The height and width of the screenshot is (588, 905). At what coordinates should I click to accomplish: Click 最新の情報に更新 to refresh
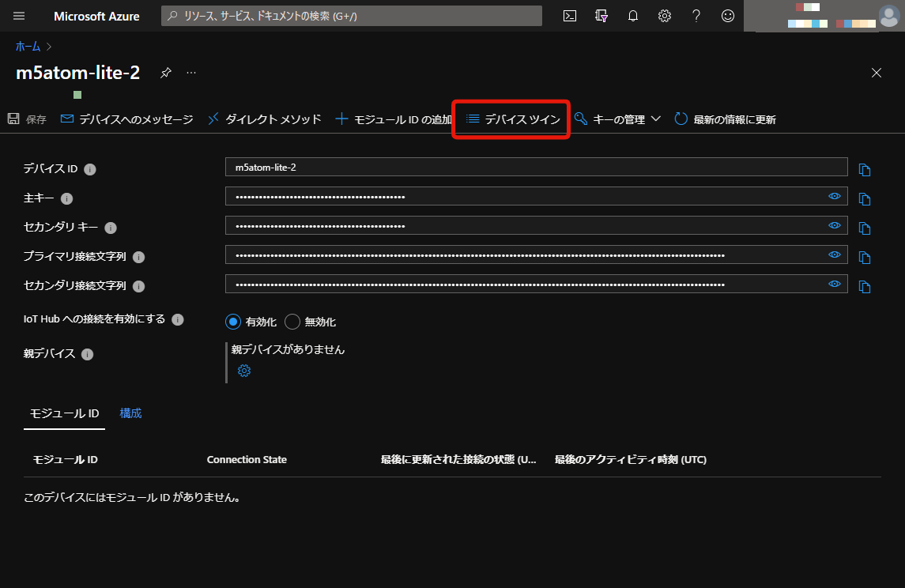tap(726, 119)
